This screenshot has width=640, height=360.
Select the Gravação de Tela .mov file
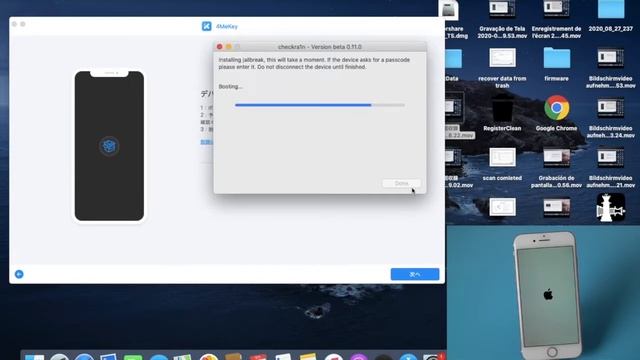pyautogui.click(x=502, y=9)
